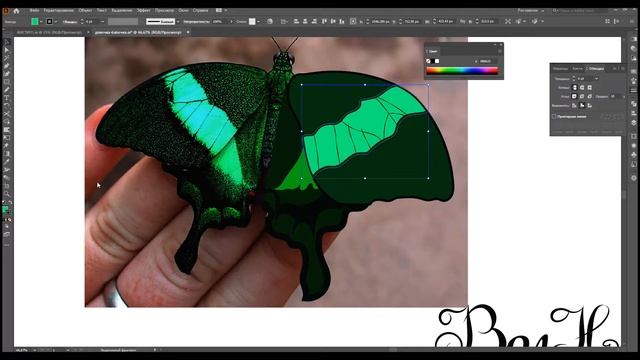Open Stroke panel icon in right dock
This screenshot has width=640, height=360.
point(633,91)
